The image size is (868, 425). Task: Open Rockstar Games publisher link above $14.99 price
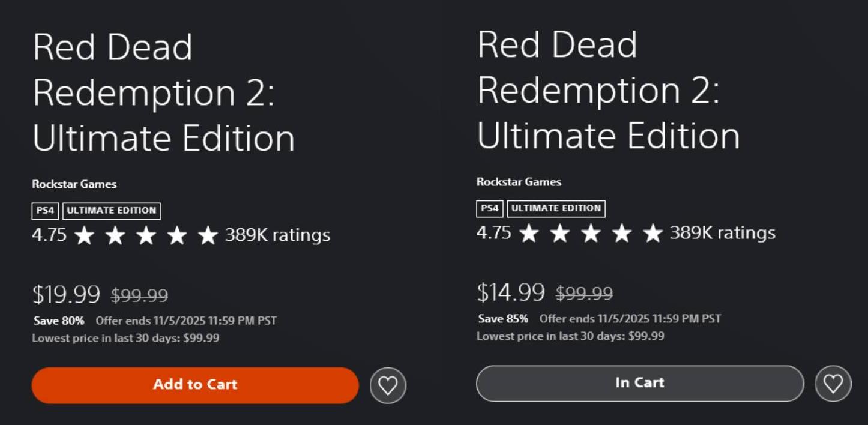[x=519, y=182]
